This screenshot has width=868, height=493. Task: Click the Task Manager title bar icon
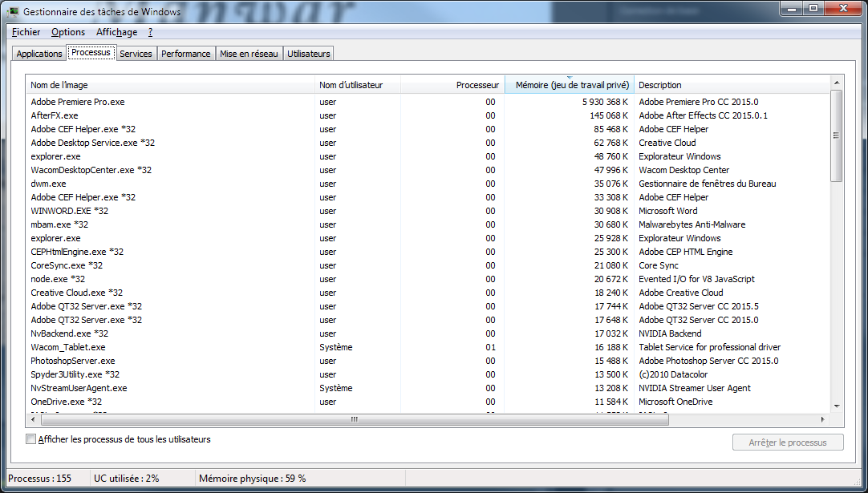point(14,11)
